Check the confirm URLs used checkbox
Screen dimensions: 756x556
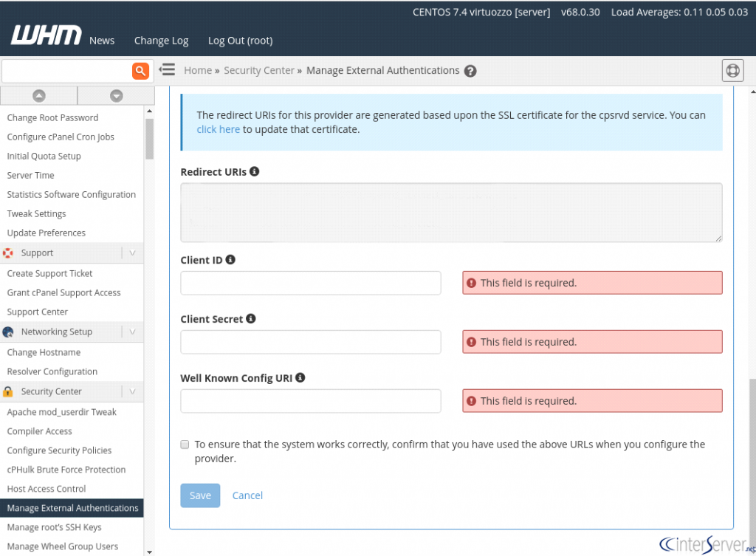185,444
